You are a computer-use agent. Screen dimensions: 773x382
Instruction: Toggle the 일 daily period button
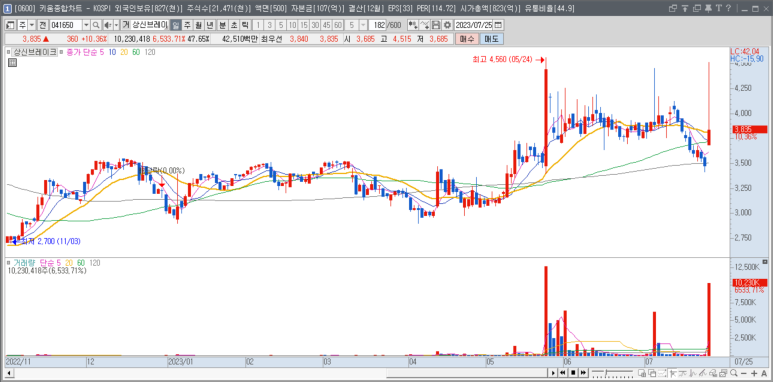point(175,25)
